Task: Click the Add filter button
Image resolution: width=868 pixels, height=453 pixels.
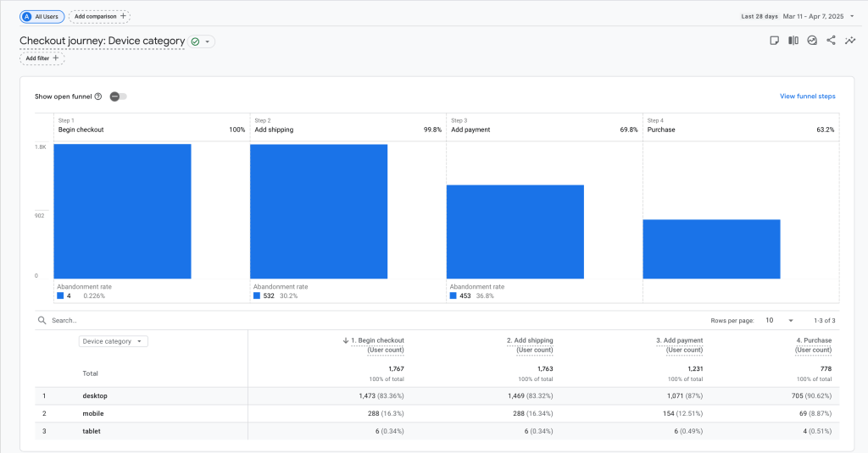Action: click(x=42, y=58)
